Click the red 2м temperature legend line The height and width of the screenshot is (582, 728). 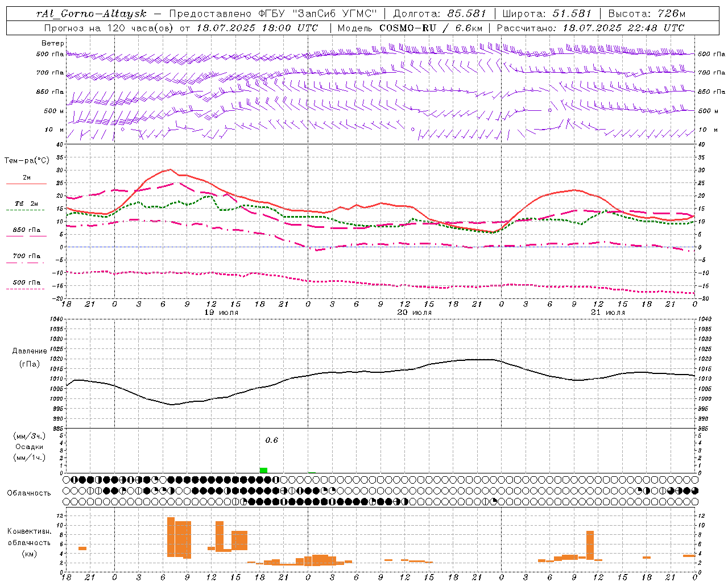[x=26, y=184]
